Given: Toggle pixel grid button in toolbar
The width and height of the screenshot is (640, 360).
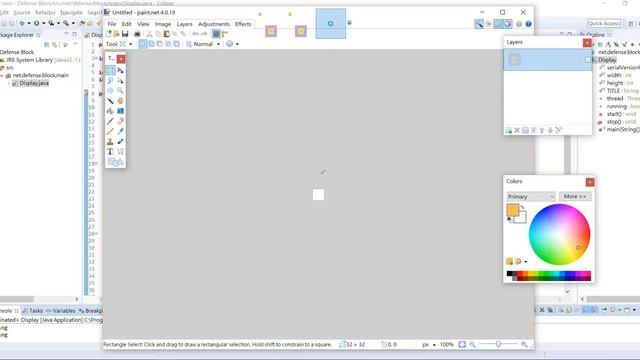Looking at the screenshot, I should (x=216, y=34).
